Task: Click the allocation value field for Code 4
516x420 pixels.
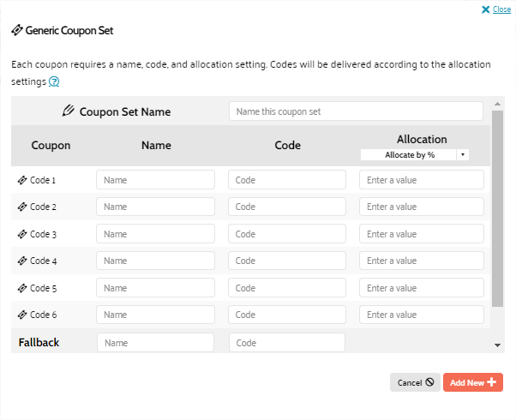Action: tap(422, 261)
